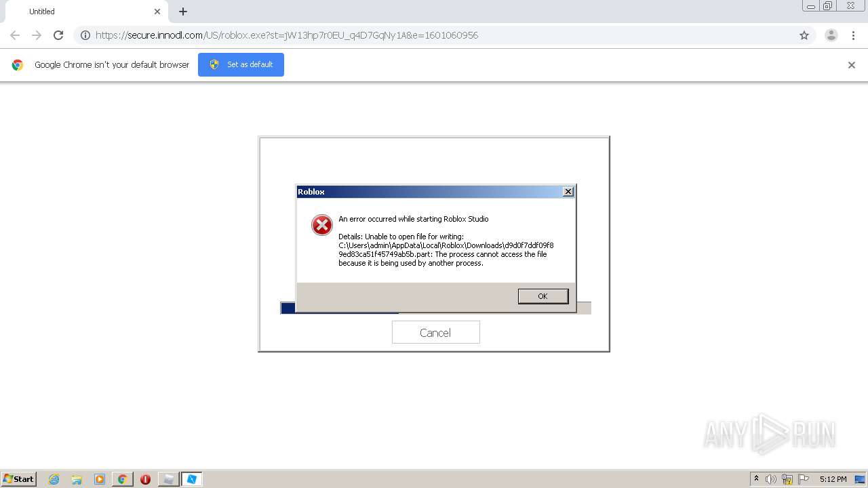
Task: Click the red error icon in dialog
Action: [x=321, y=224]
